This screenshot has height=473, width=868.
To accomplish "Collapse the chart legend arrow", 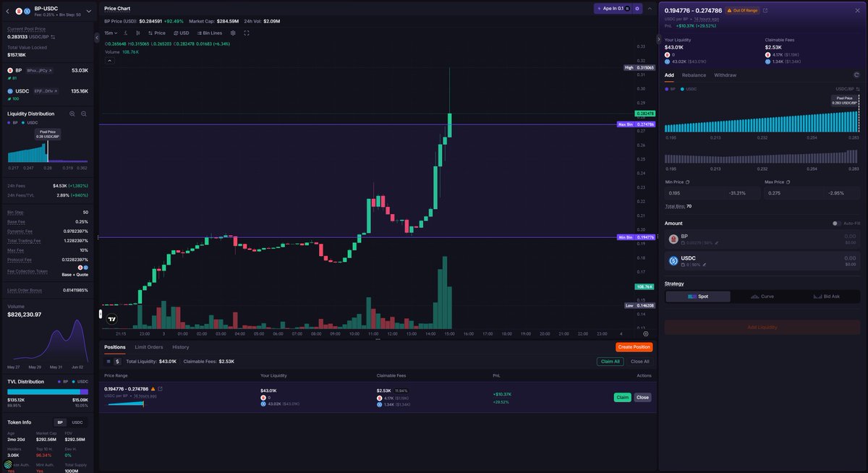I will pos(110,61).
